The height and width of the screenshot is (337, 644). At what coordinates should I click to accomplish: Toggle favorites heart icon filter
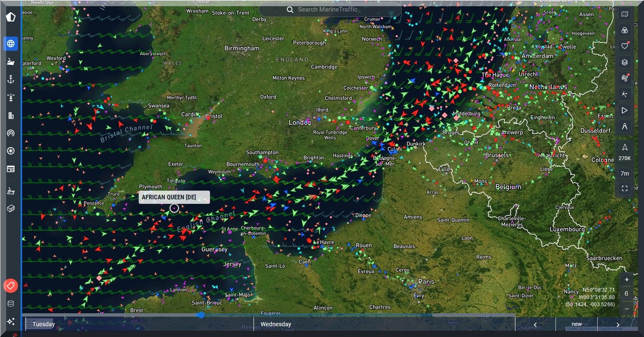tap(624, 46)
